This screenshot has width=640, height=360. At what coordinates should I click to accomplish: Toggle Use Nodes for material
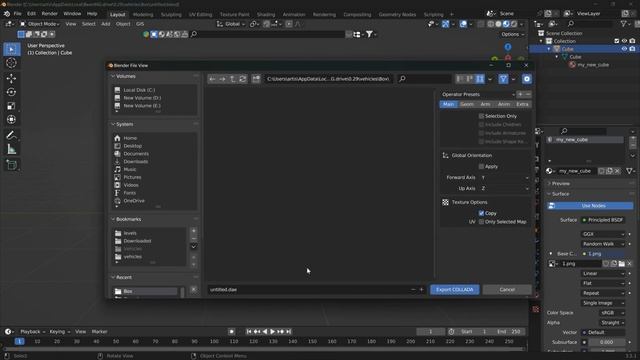pyautogui.click(x=591, y=206)
